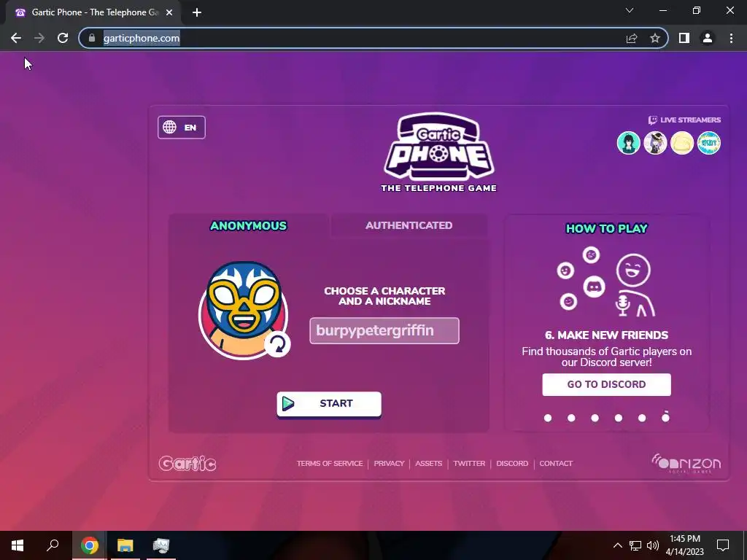Image resolution: width=747 pixels, height=560 pixels.
Task: Click the 'How To Play' heading
Action: pyautogui.click(x=606, y=228)
